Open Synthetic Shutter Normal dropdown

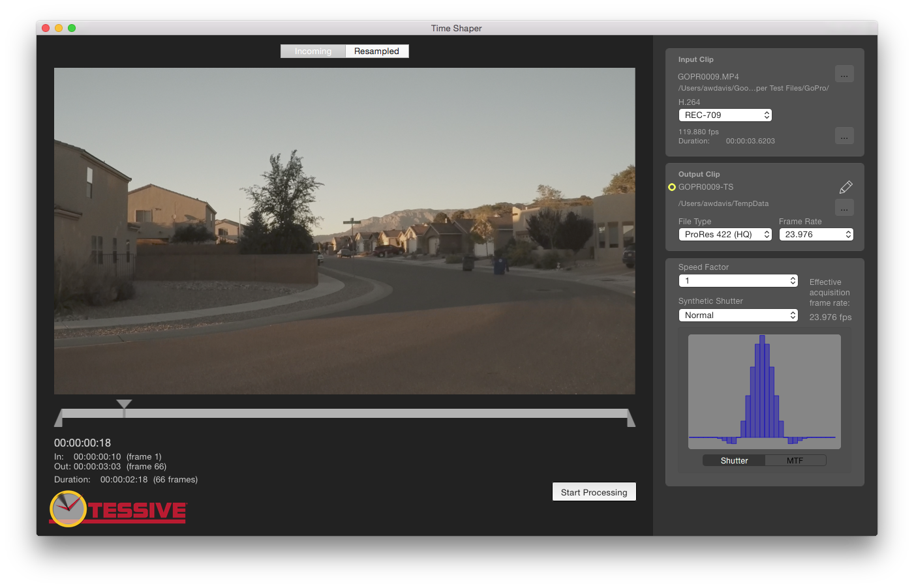739,316
